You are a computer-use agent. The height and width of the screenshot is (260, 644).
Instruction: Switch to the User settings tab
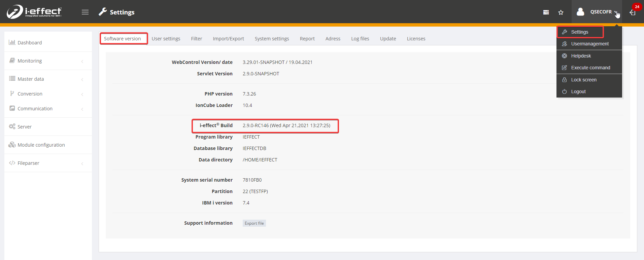(x=166, y=39)
